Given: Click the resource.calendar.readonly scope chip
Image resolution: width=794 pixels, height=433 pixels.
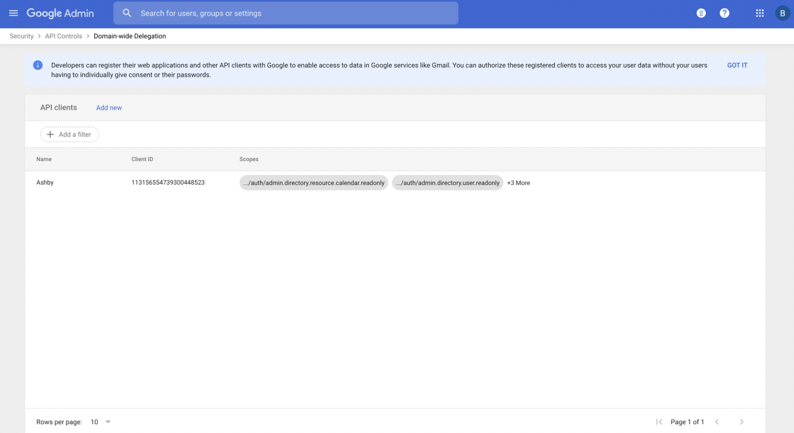Looking at the screenshot, I should coord(313,183).
